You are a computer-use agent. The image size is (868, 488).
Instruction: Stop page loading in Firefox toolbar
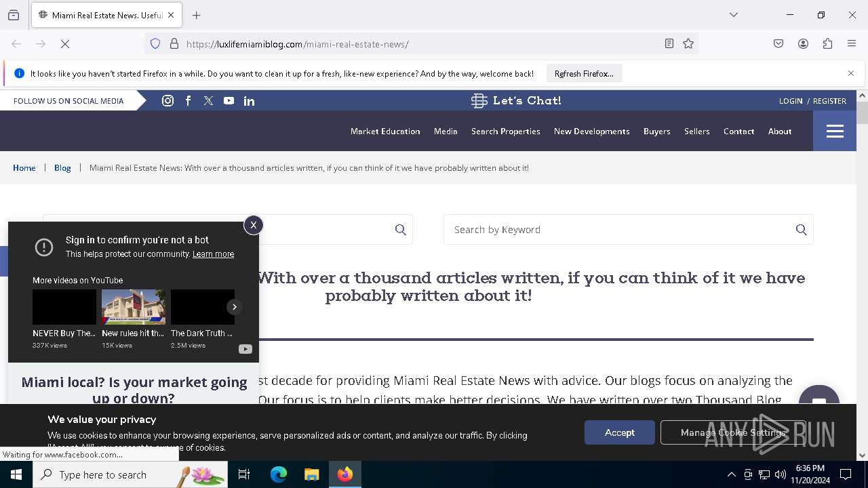[x=65, y=44]
